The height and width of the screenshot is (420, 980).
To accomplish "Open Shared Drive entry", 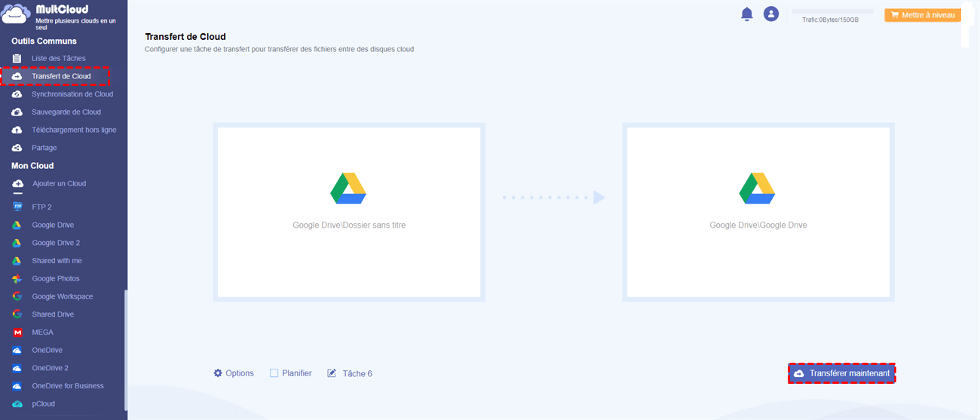I will pos(53,314).
